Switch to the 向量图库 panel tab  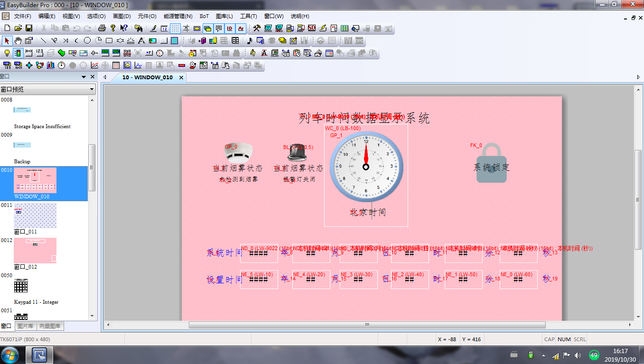tap(50, 326)
